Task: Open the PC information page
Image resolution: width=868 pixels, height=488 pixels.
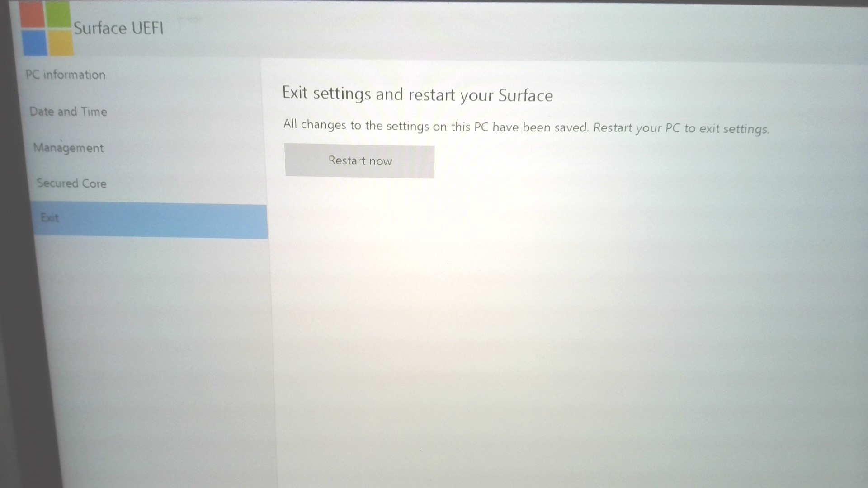Action: click(x=66, y=75)
